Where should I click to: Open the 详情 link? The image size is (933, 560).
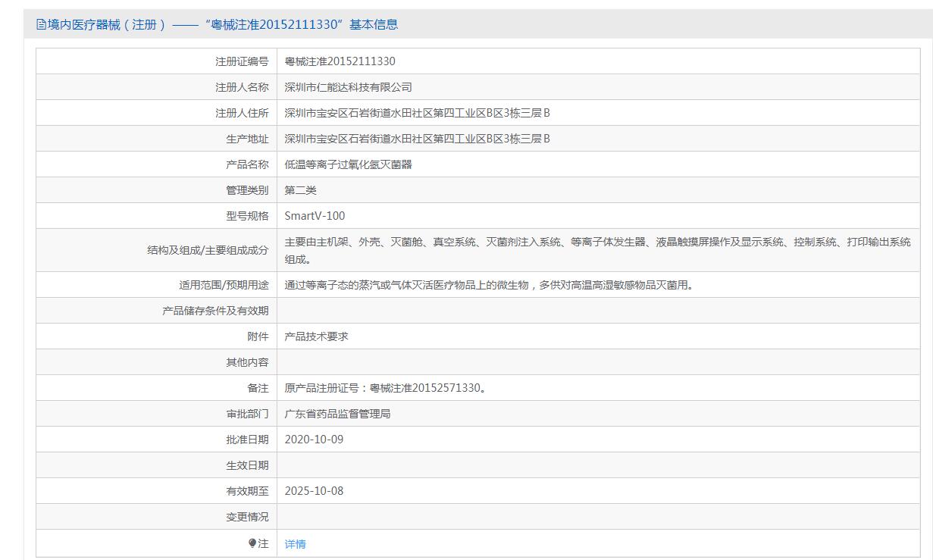click(296, 544)
